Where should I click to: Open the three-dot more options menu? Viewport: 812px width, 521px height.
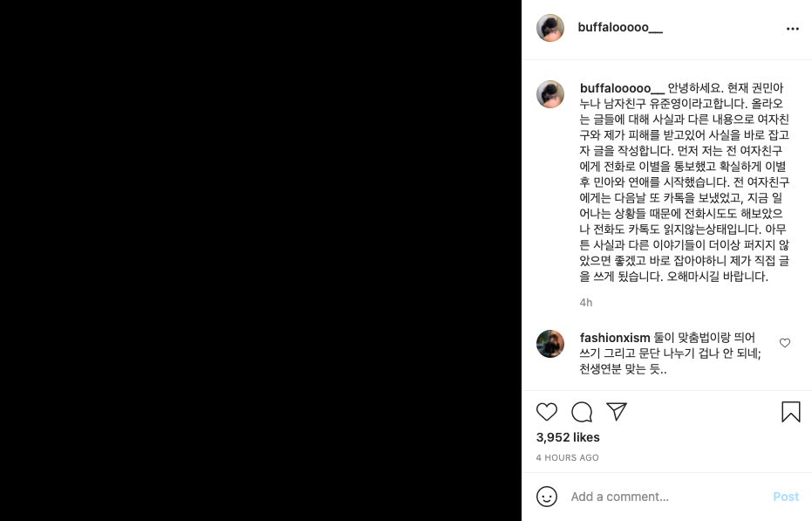point(792,29)
